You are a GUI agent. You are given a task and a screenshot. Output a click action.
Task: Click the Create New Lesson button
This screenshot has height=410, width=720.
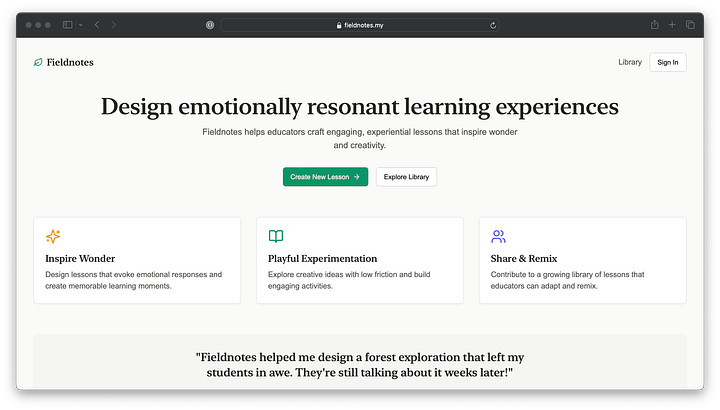pos(325,177)
